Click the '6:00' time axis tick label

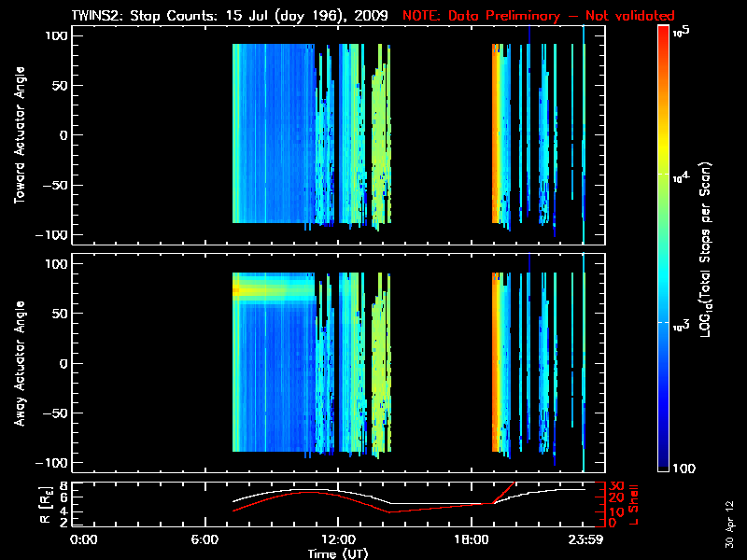coord(211,539)
